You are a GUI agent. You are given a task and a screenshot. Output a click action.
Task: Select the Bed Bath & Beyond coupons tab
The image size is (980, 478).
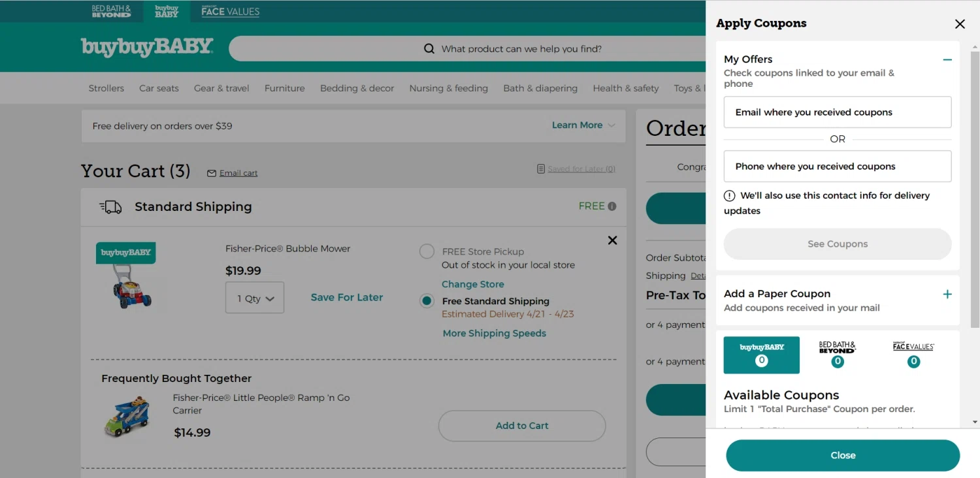838,355
